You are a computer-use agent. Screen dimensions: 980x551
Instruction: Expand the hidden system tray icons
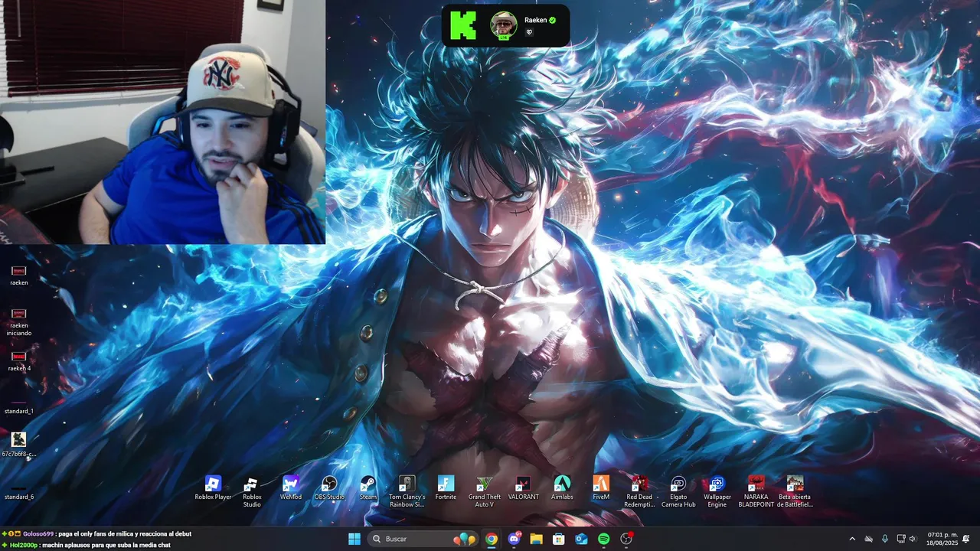(852, 539)
